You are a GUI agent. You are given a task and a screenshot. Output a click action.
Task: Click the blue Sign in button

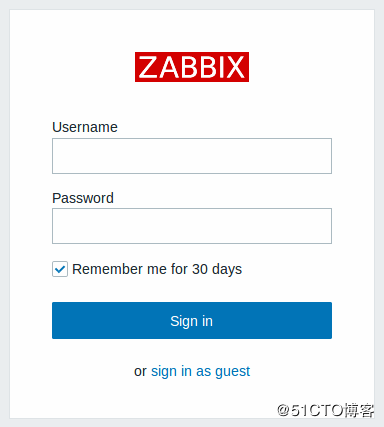tap(192, 320)
